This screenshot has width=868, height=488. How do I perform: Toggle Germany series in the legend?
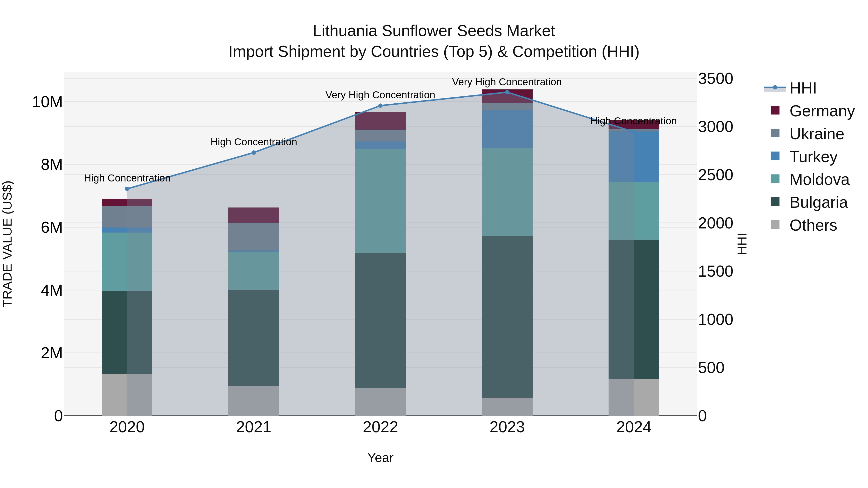pos(812,111)
